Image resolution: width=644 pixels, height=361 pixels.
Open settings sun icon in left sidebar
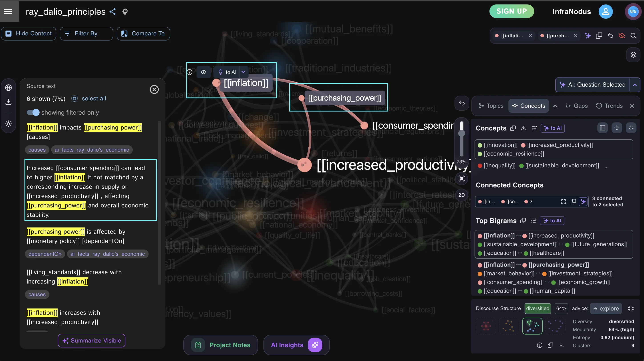(8, 124)
